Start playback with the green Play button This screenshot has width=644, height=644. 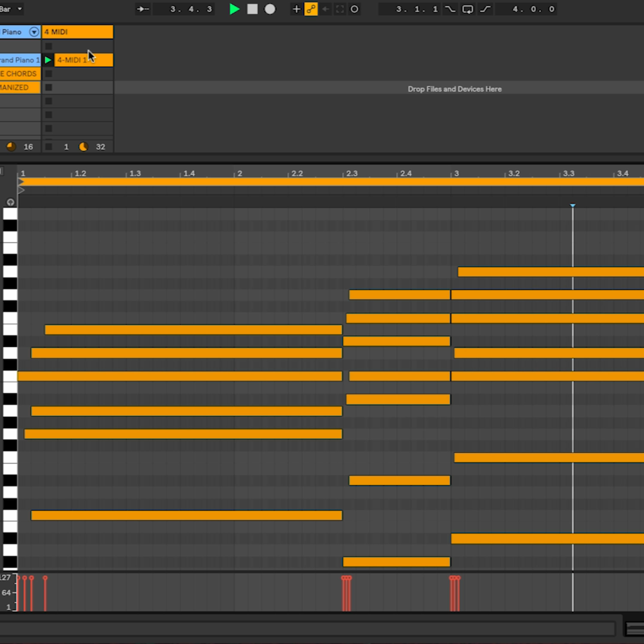(234, 9)
